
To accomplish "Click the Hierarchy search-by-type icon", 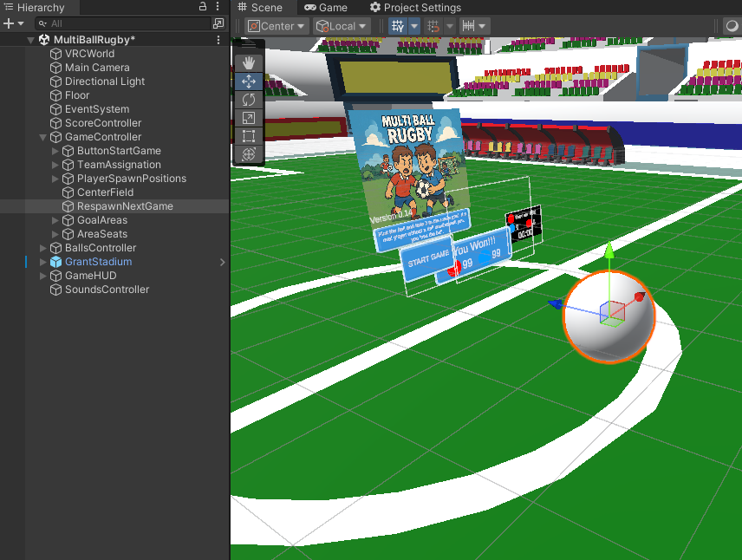I will (x=218, y=23).
